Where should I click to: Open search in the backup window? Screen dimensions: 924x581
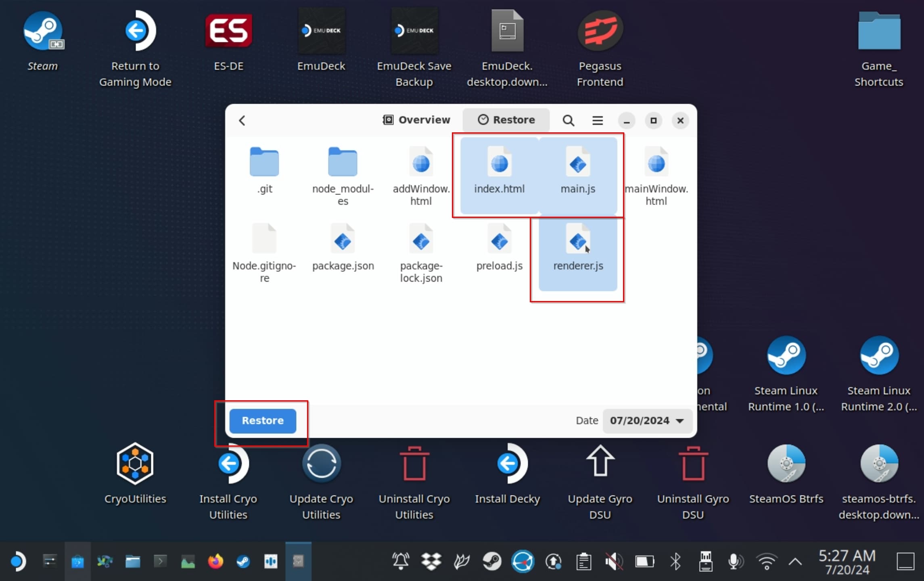pos(568,120)
